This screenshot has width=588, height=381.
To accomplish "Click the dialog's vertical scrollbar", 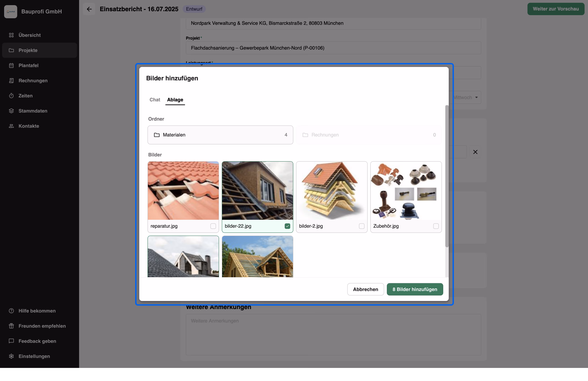I will [x=447, y=176].
